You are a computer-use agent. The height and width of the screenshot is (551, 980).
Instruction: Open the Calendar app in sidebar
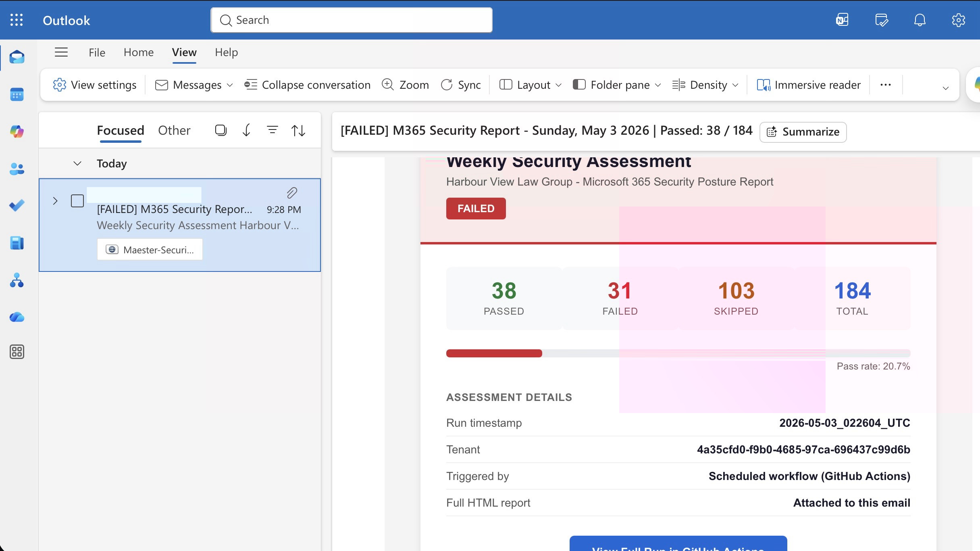tap(17, 94)
